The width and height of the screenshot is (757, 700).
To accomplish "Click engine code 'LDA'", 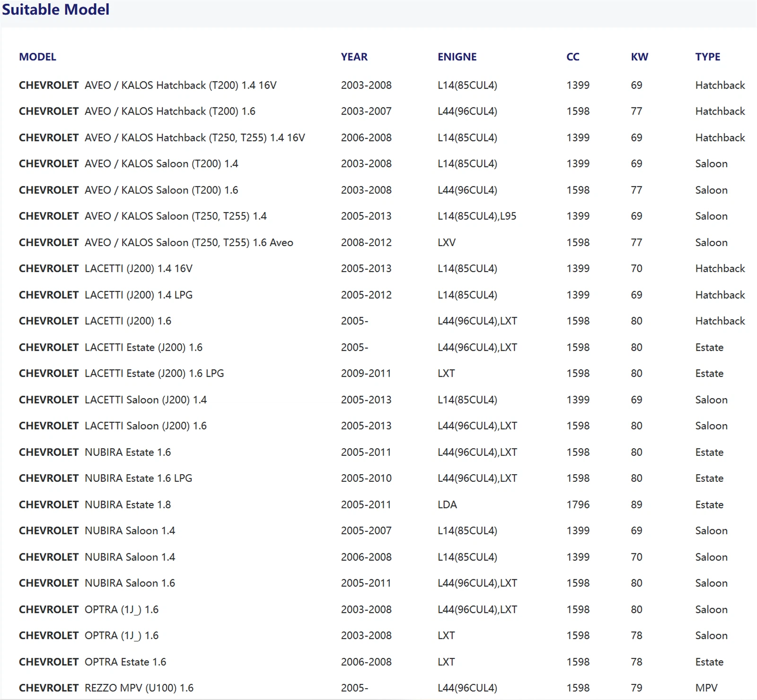I will [x=447, y=505].
